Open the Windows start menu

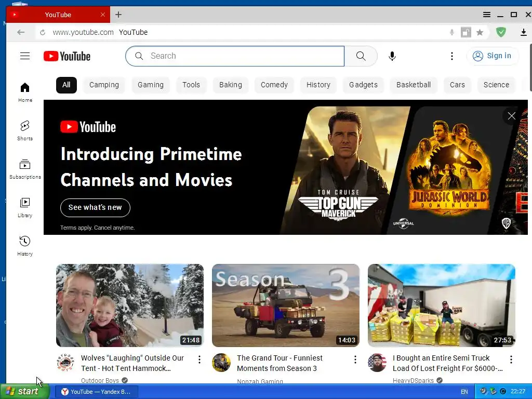pyautogui.click(x=24, y=392)
